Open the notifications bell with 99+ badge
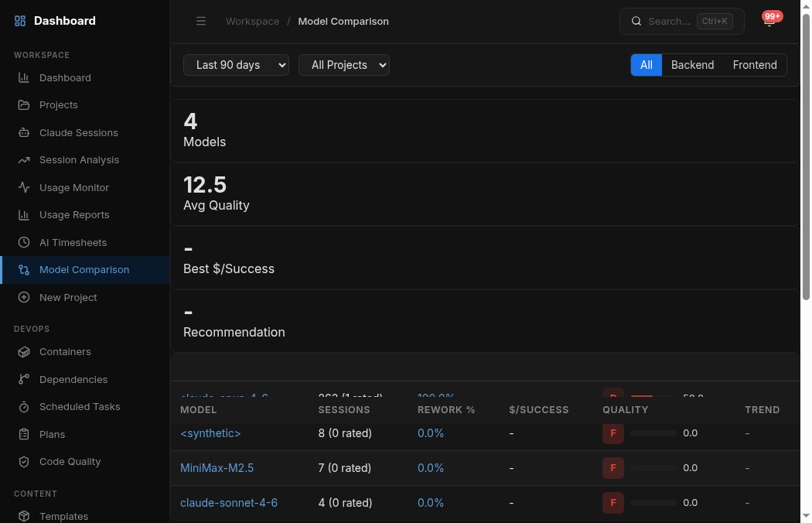Image resolution: width=812 pixels, height=523 pixels. click(x=769, y=22)
